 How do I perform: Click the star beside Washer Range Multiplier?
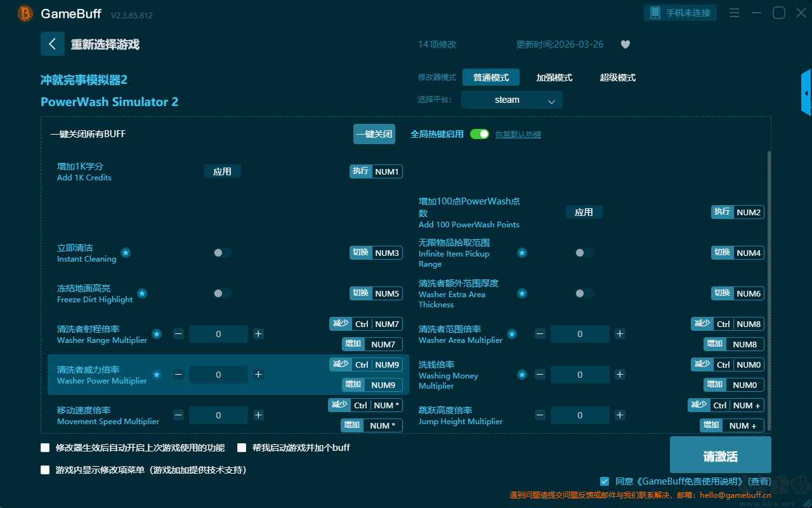click(156, 334)
